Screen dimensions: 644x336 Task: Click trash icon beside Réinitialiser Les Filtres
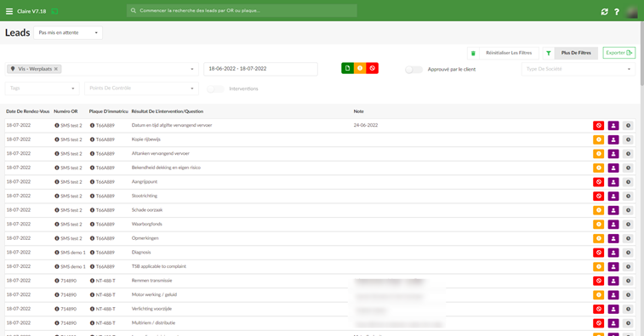[x=473, y=53]
